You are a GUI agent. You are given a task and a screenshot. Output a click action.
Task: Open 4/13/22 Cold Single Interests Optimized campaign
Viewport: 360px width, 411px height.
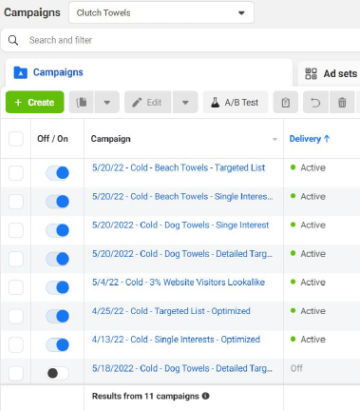click(x=176, y=339)
